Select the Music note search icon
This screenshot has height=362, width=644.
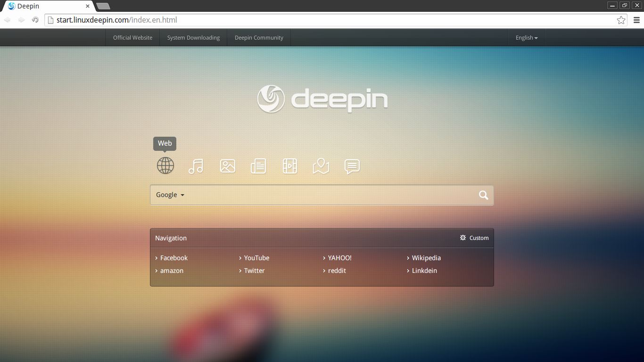click(x=196, y=166)
